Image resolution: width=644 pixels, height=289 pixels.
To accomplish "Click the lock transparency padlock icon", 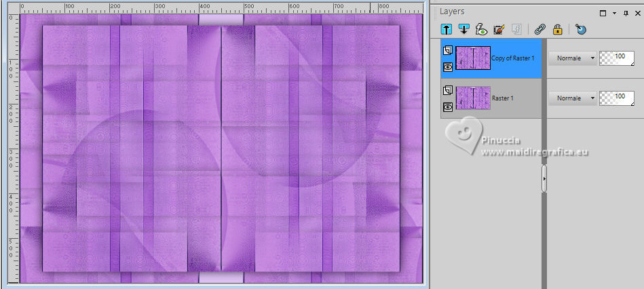I will [x=557, y=29].
